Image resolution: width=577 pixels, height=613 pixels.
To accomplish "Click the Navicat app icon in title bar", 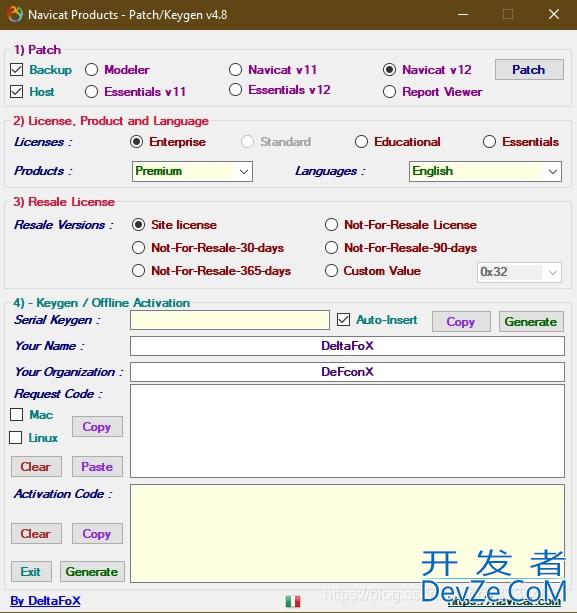I will point(15,14).
